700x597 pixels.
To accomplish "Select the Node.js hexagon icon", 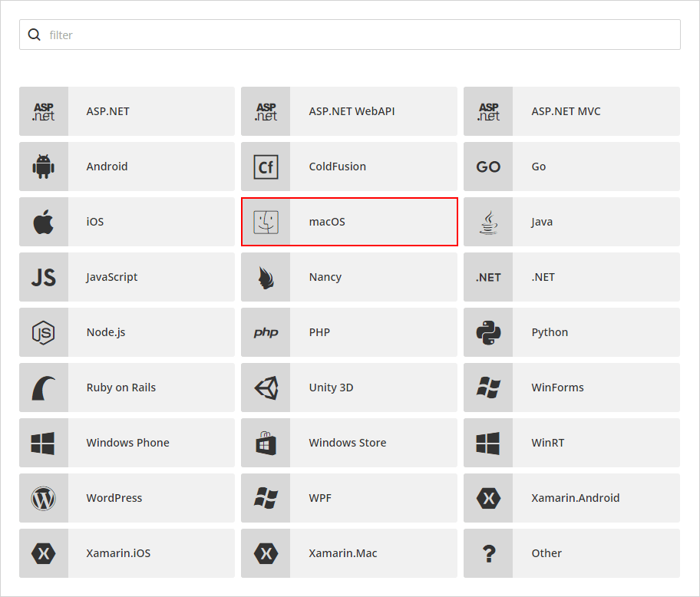I will pyautogui.click(x=44, y=332).
